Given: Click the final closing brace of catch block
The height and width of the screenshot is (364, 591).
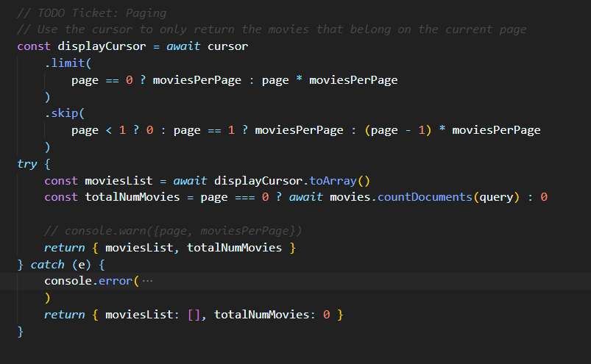Looking at the screenshot, I should coord(21,332).
